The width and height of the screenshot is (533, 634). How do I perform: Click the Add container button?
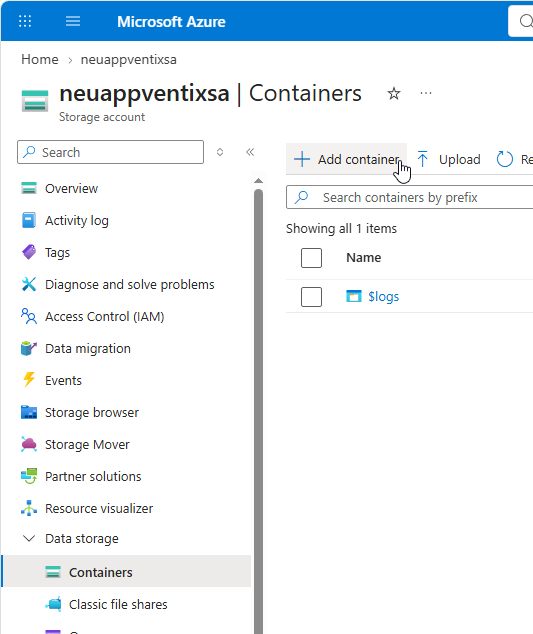coord(347,159)
